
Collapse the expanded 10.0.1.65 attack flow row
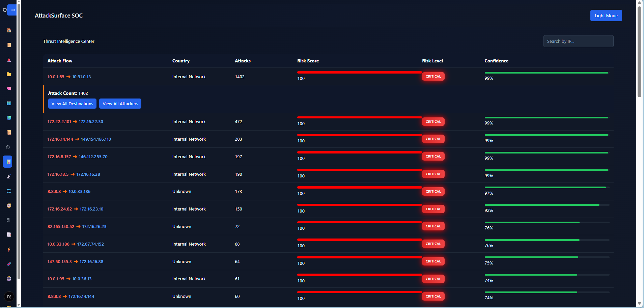[328, 77]
